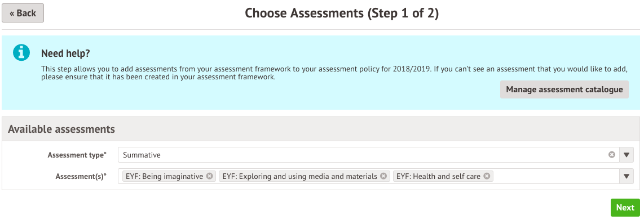Remove EYF: Exploring and using media tag
This screenshot has height=220, width=644.
click(x=383, y=176)
